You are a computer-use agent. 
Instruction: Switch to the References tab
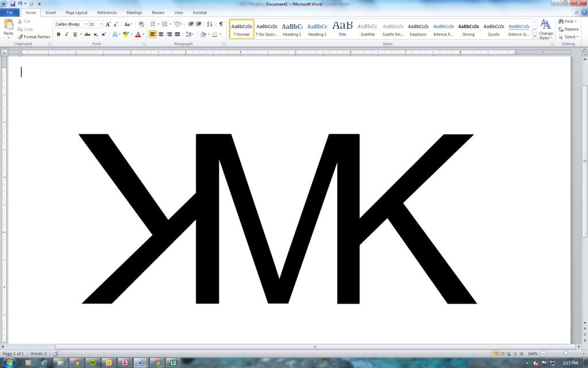[107, 13]
